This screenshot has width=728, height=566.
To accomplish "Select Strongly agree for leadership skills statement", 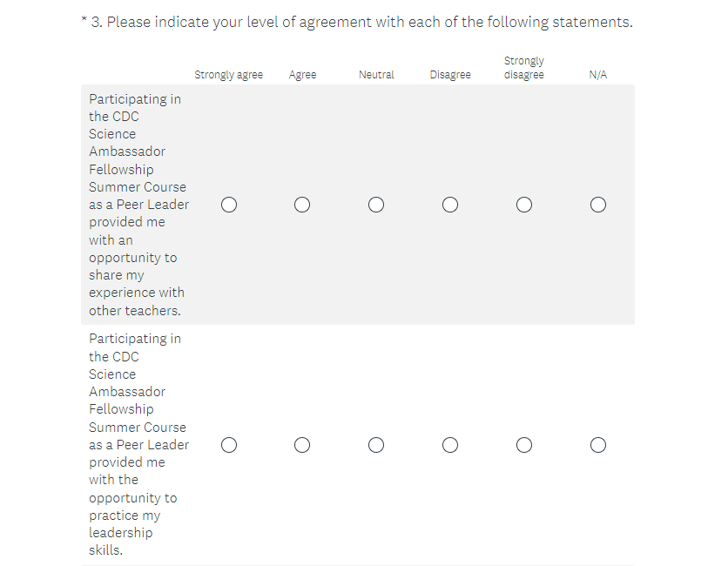I will (x=228, y=445).
